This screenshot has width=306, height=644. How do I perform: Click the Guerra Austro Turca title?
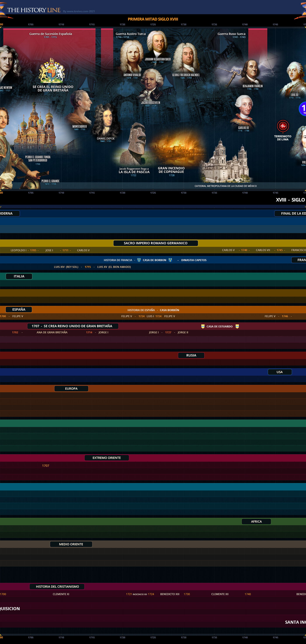click(x=131, y=34)
